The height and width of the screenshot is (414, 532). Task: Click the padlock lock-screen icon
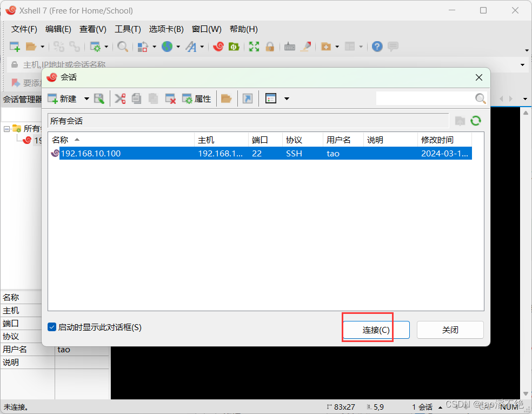tap(270, 47)
